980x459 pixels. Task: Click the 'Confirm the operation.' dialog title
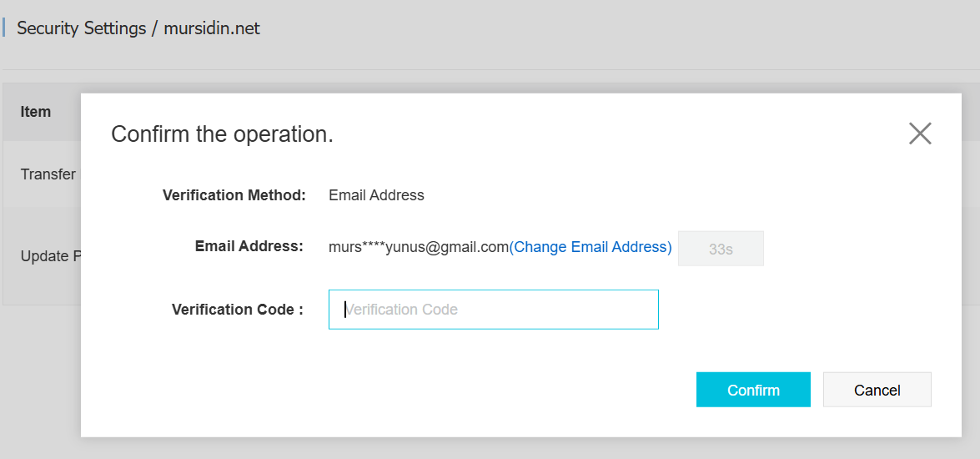[222, 134]
